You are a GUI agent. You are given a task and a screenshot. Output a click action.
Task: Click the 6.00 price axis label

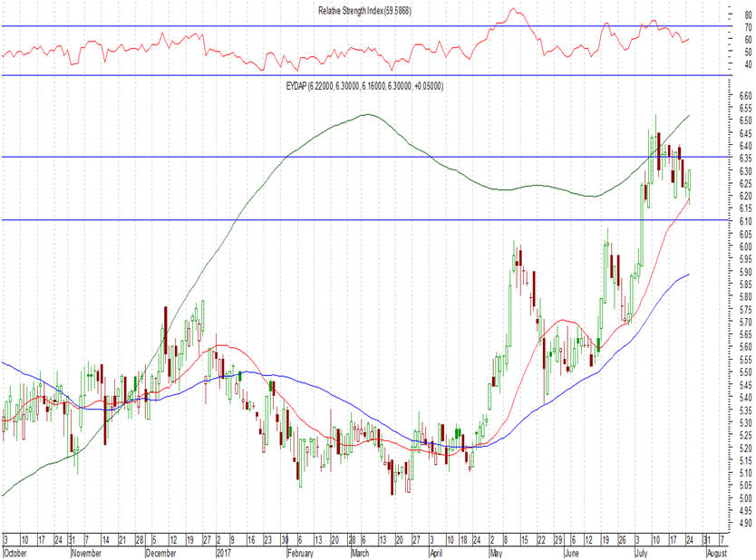pos(745,246)
